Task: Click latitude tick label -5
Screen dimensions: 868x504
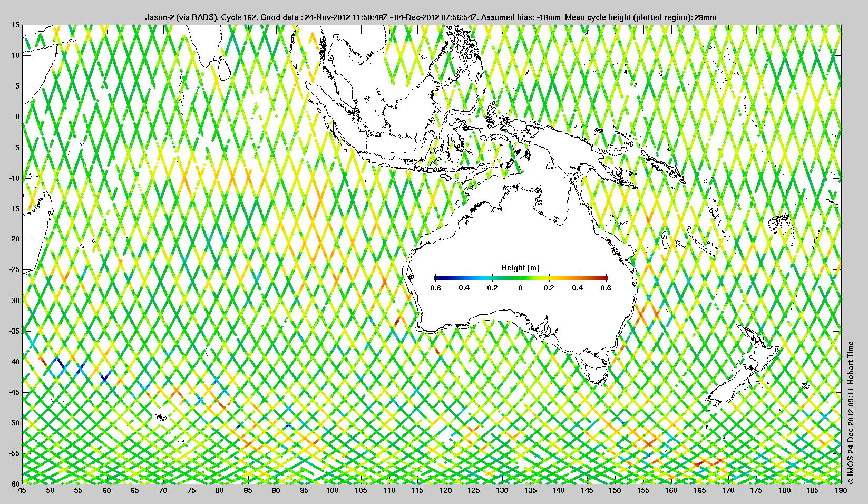Action: [16, 147]
